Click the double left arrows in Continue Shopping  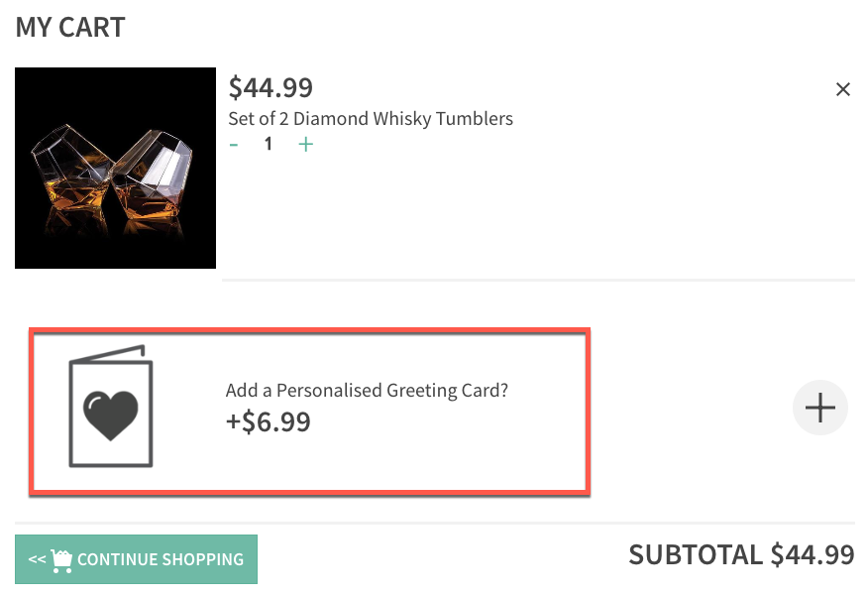tap(37, 559)
